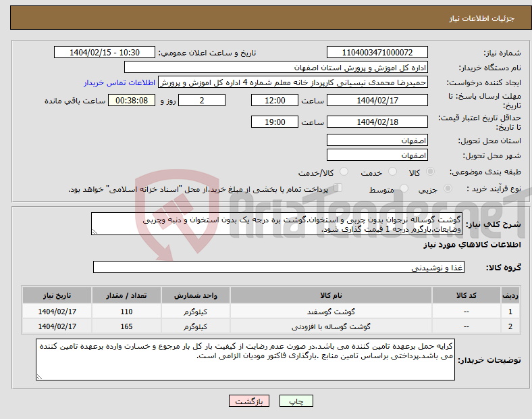Click the validity time 19:00 field
Screen dimensions: 532x419
pyautogui.click(x=275, y=122)
